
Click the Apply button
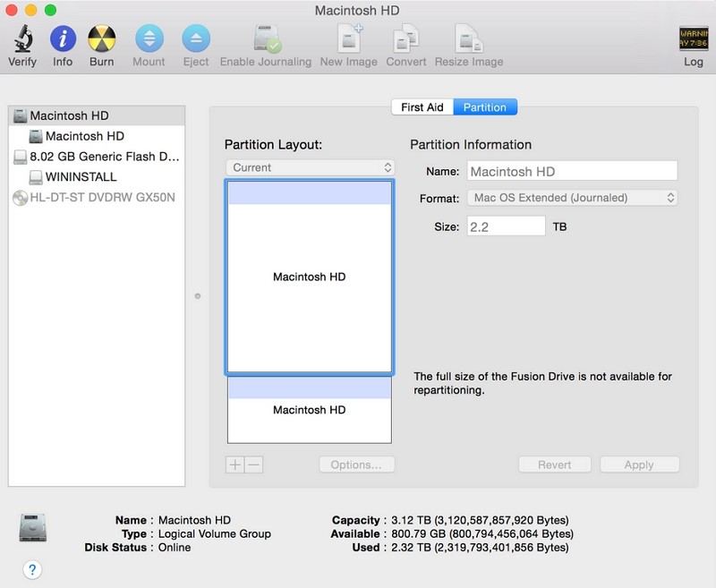tap(639, 464)
